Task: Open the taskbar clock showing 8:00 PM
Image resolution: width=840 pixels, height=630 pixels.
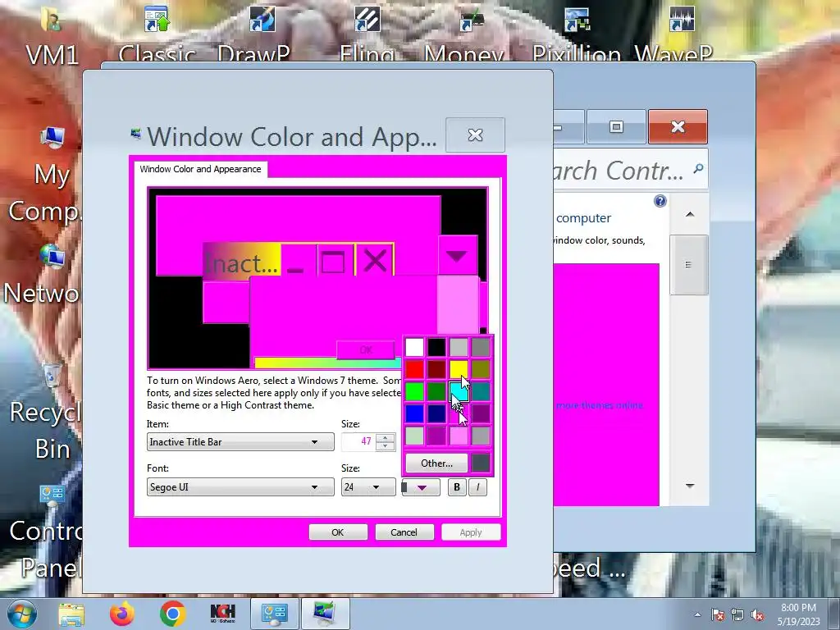Action: click(x=798, y=614)
